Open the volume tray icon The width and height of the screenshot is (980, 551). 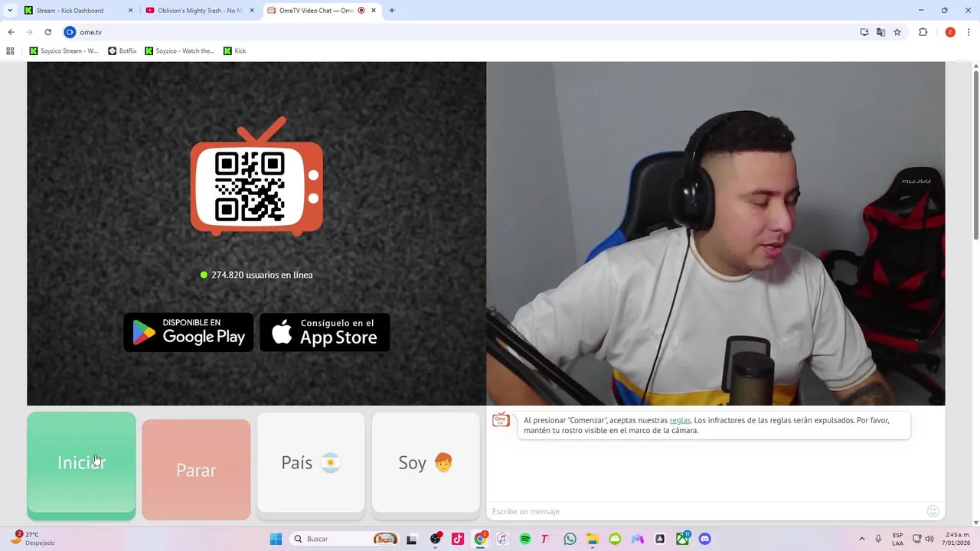coord(929,539)
